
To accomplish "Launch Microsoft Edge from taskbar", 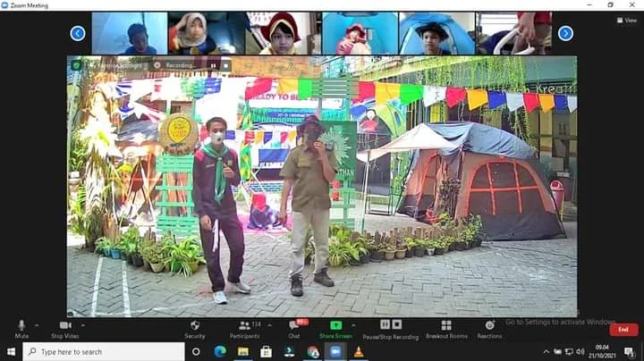I will tap(220, 351).
